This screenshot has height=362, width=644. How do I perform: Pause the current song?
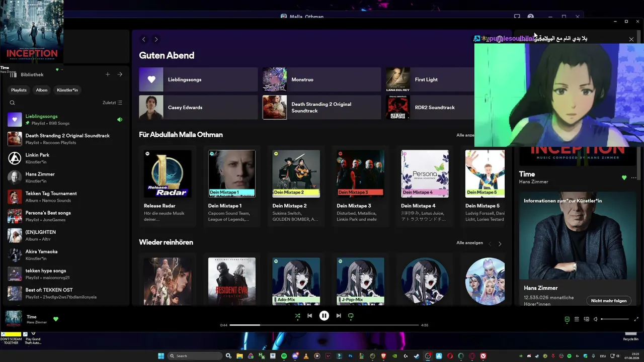[x=324, y=316]
